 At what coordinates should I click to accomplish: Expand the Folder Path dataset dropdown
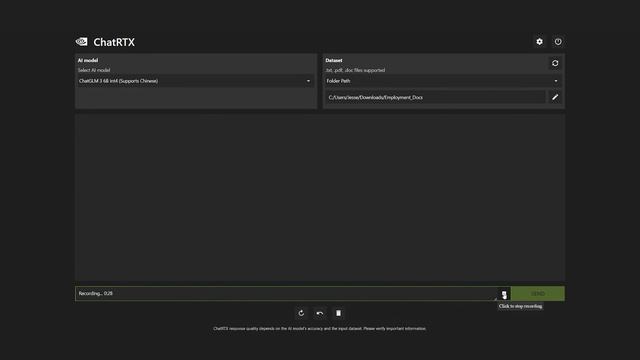click(442, 81)
